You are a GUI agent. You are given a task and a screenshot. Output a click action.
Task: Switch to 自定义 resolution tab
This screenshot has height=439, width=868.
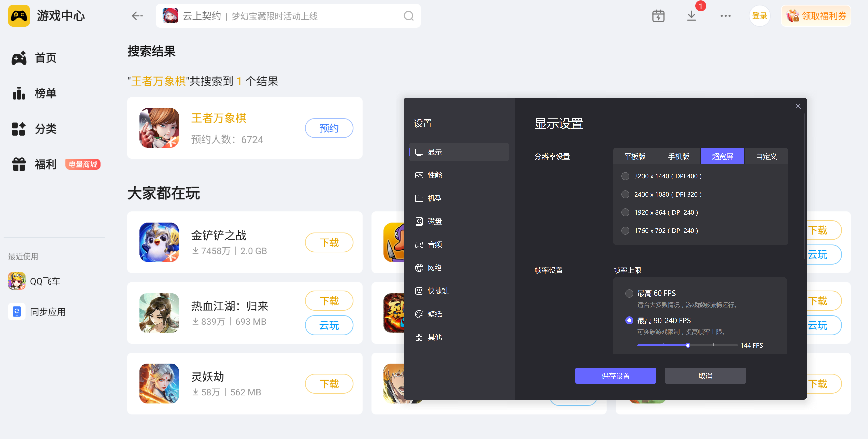tap(766, 156)
